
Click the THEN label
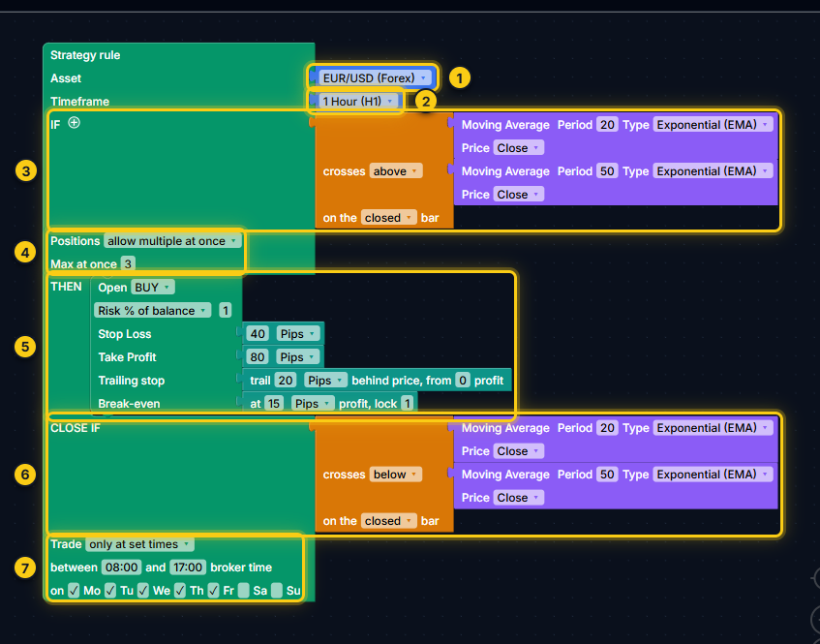point(66,287)
